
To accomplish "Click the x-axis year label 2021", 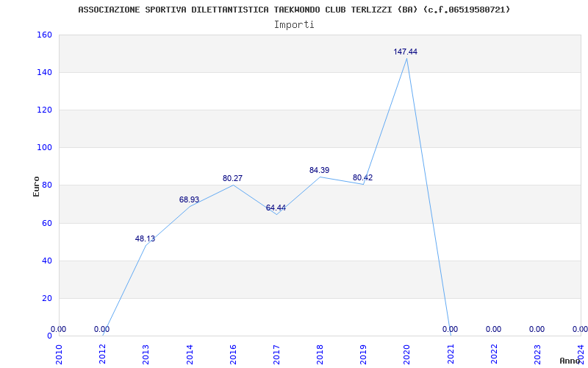I will point(451,354).
